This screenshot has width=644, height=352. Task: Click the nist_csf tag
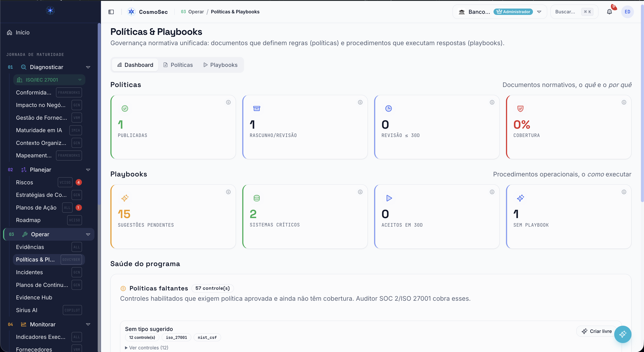coord(207,338)
